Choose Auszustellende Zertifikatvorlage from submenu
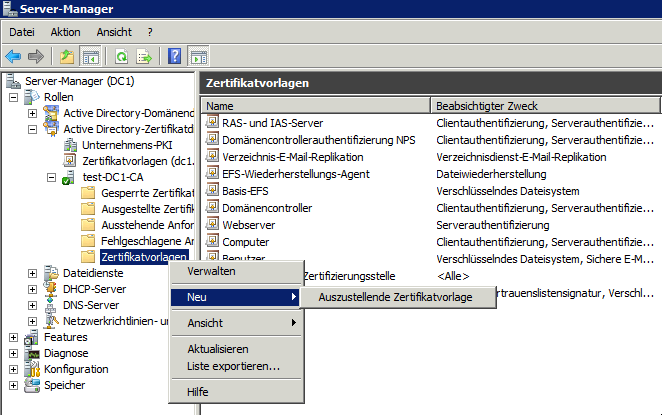 point(395,297)
